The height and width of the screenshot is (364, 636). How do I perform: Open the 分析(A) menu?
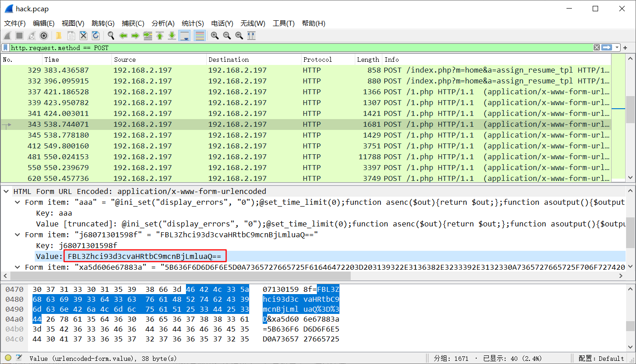pyautogui.click(x=163, y=23)
